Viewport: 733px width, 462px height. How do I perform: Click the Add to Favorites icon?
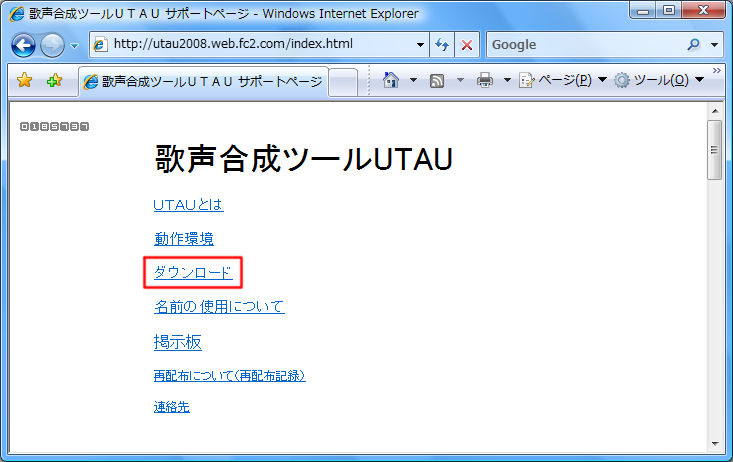point(54,81)
